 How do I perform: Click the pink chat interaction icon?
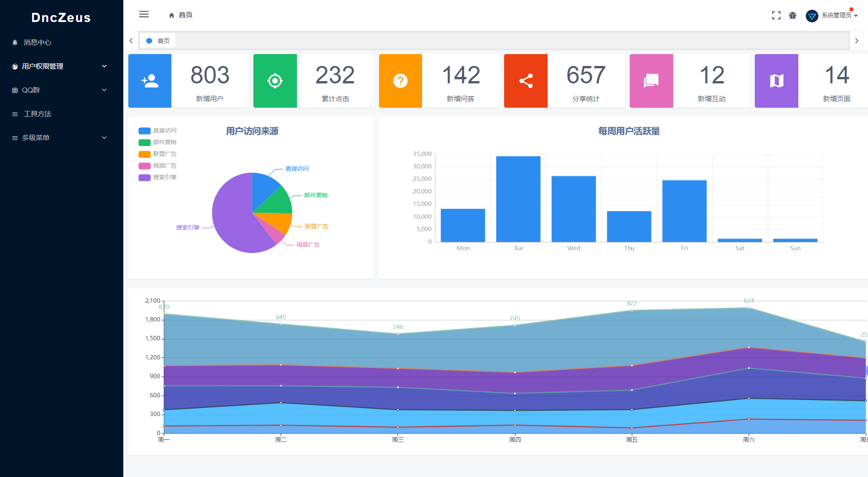coord(651,81)
